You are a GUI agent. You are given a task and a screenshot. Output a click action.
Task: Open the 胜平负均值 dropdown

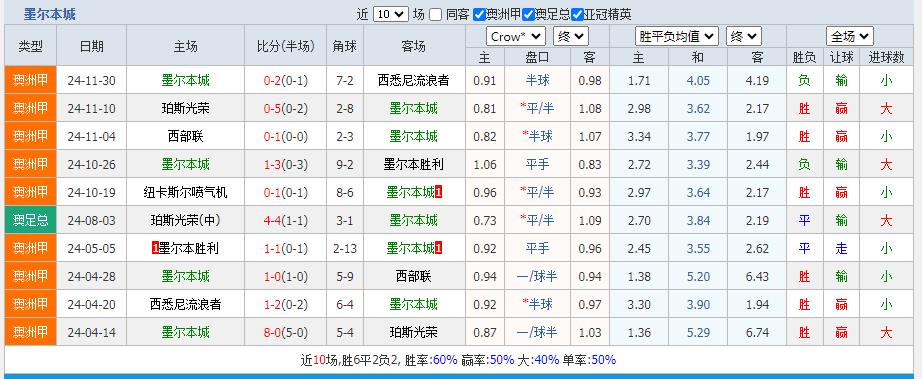point(677,36)
